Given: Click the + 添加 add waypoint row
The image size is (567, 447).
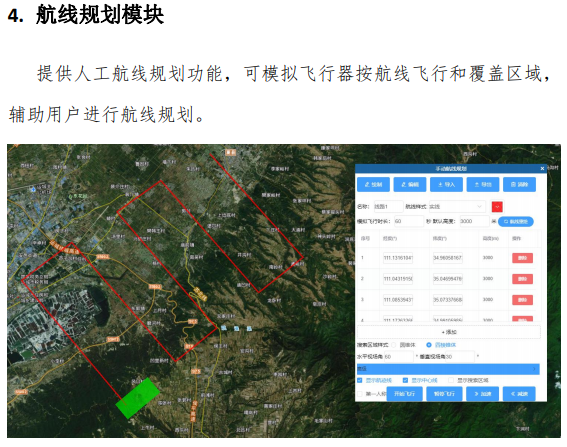Looking at the screenshot, I should [x=449, y=332].
